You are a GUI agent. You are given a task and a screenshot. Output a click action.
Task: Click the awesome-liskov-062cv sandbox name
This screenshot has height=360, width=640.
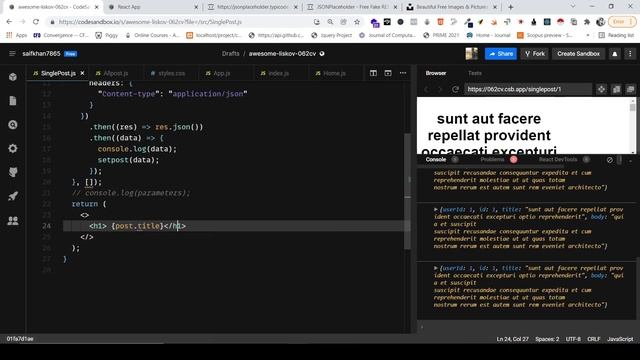282,53
